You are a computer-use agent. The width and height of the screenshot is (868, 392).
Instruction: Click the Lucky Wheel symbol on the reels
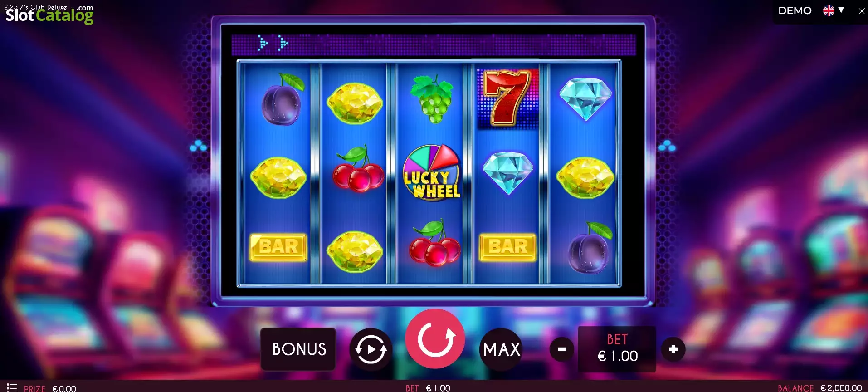(432, 173)
